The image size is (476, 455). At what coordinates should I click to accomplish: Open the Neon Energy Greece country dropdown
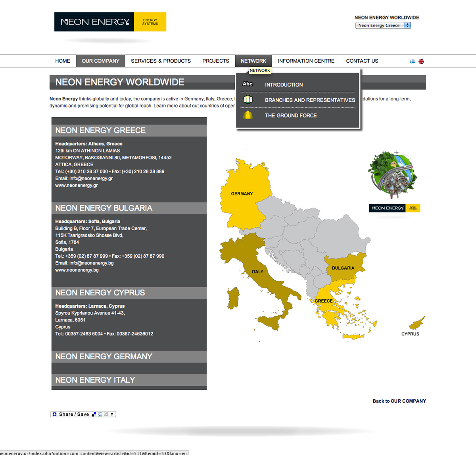[383, 25]
